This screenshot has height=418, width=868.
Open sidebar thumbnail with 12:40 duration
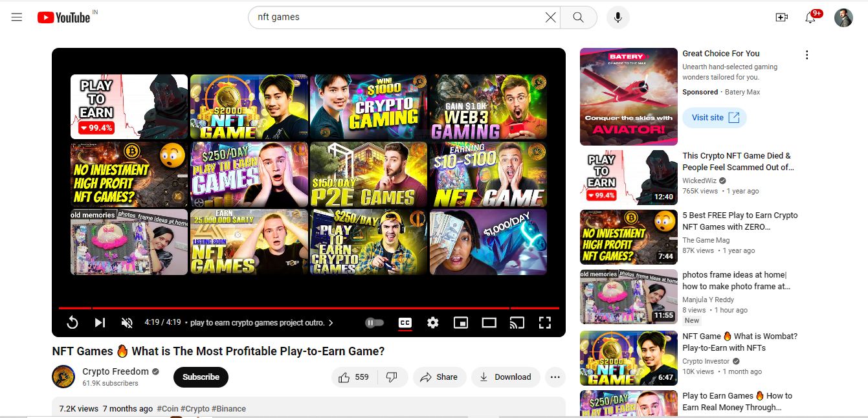[629, 177]
